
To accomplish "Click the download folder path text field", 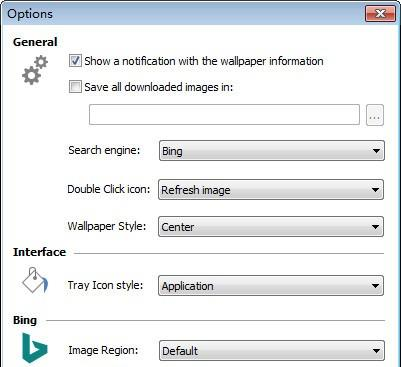I will (x=224, y=115).
